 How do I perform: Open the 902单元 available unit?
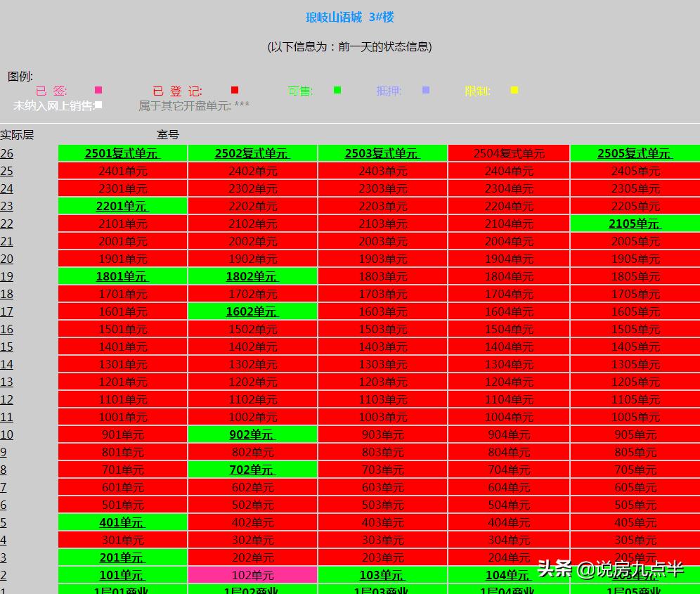click(x=252, y=434)
